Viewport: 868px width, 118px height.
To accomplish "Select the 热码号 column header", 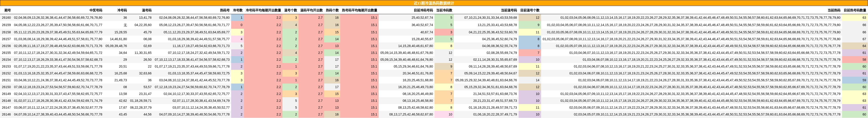I will click(225, 10).
